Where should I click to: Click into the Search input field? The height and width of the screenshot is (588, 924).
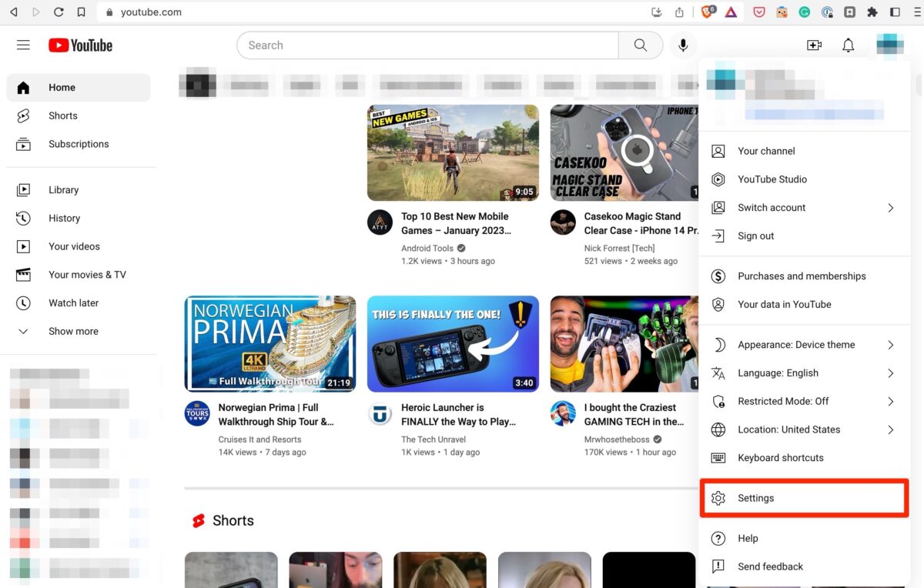click(427, 45)
